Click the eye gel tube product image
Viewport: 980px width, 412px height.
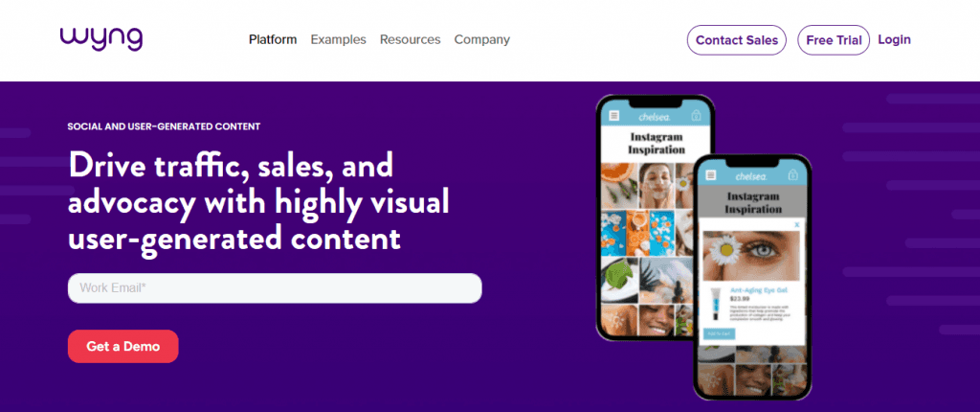click(717, 305)
